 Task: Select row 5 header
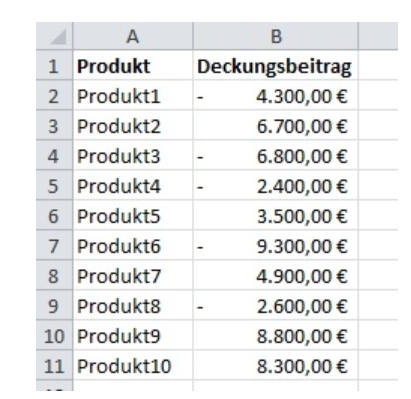coord(54,185)
